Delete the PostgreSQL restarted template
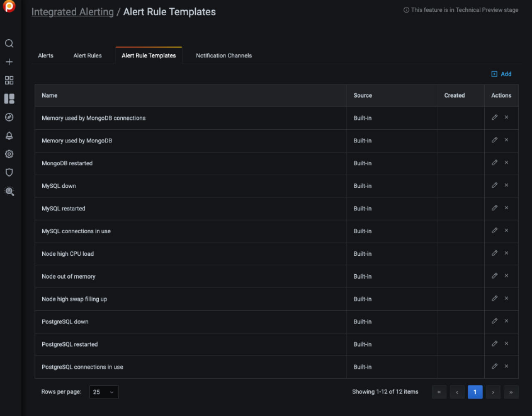Screen dimensions: 532x416 pyautogui.click(x=506, y=344)
